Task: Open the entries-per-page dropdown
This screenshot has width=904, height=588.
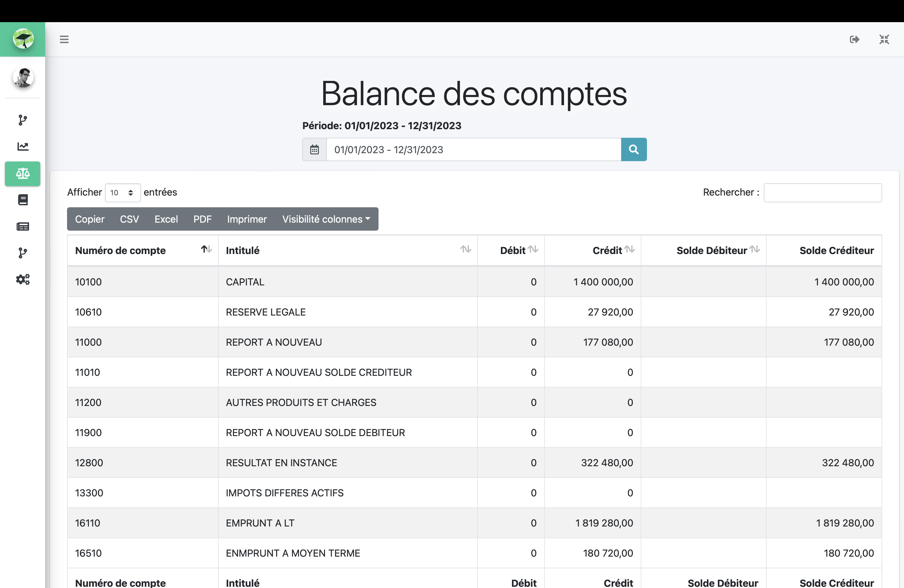Action: [122, 193]
